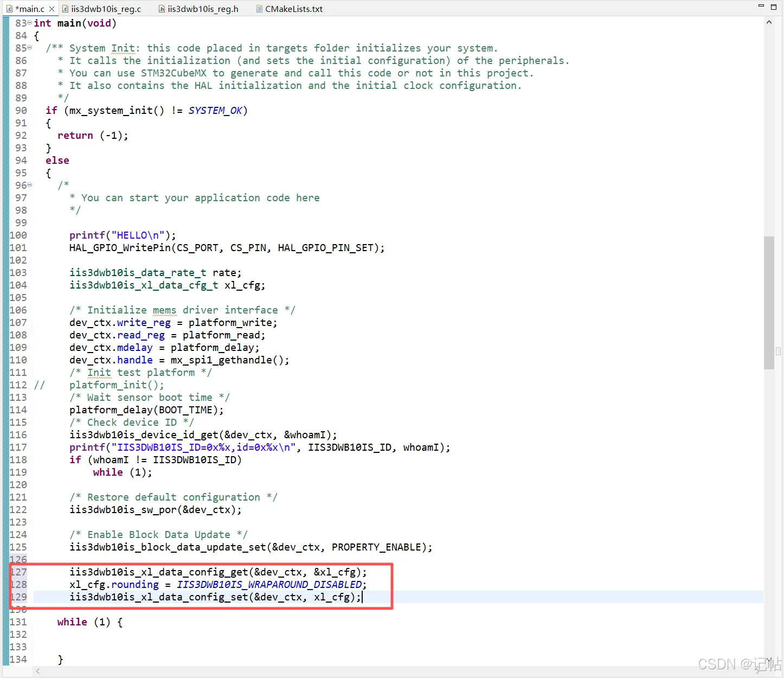This screenshot has height=678, width=784.
Task: Click the iis3dwb10is_sw_por call
Action: point(155,510)
